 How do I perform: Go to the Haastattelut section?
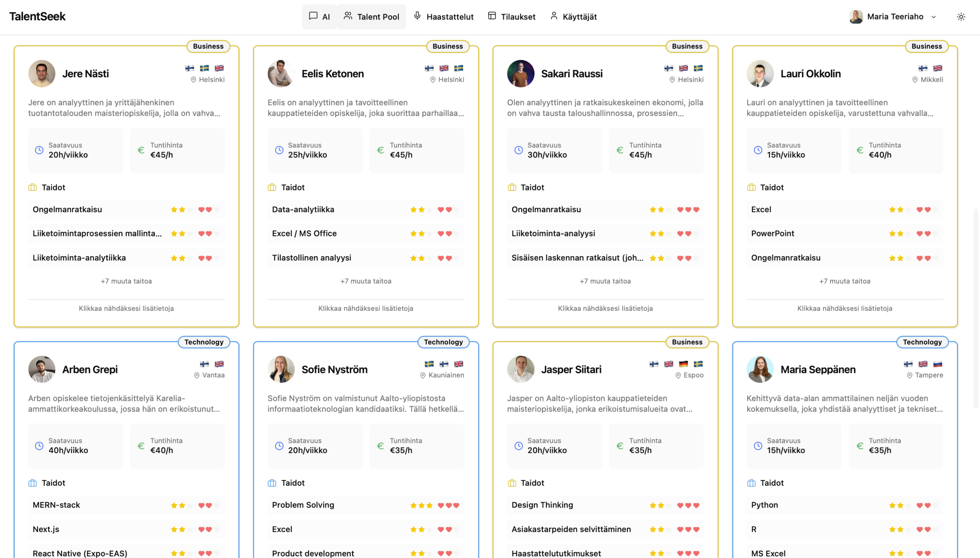[x=443, y=16]
